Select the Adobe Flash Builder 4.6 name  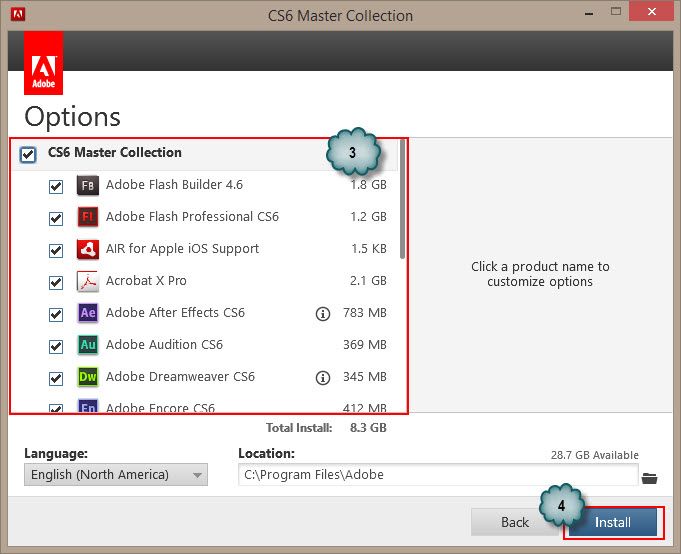pyautogui.click(x=174, y=185)
